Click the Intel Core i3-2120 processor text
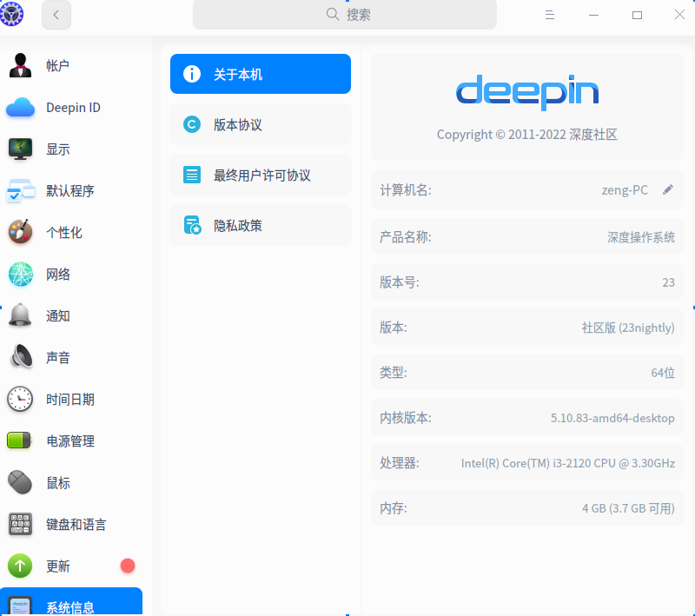695x616 pixels. [x=568, y=463]
